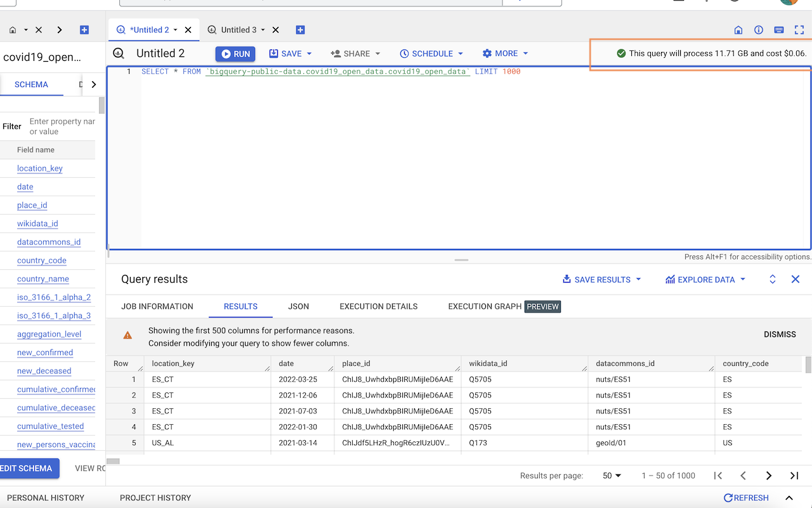Image resolution: width=812 pixels, height=508 pixels.
Task: Close the Untitled 3 query tab
Action: [x=276, y=30]
